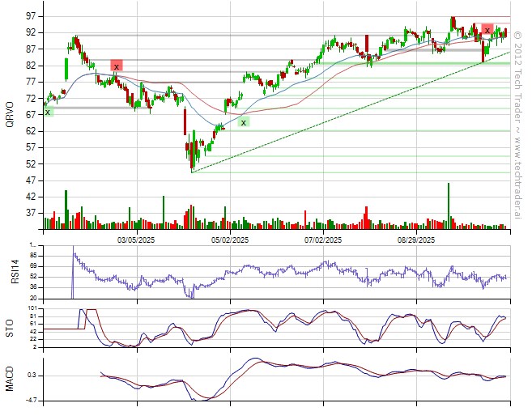Click the green x buy marker at far left
The height and width of the screenshot is (416, 532).
[48, 112]
